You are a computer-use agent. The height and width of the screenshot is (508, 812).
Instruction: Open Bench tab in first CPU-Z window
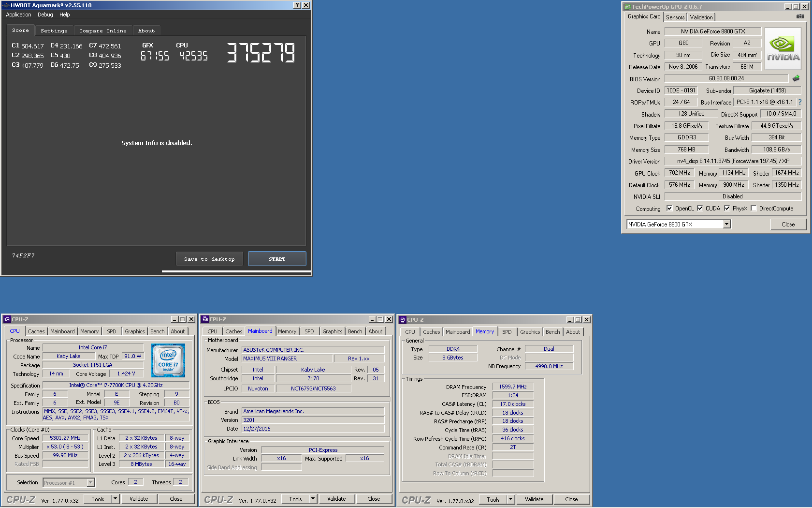coord(158,331)
